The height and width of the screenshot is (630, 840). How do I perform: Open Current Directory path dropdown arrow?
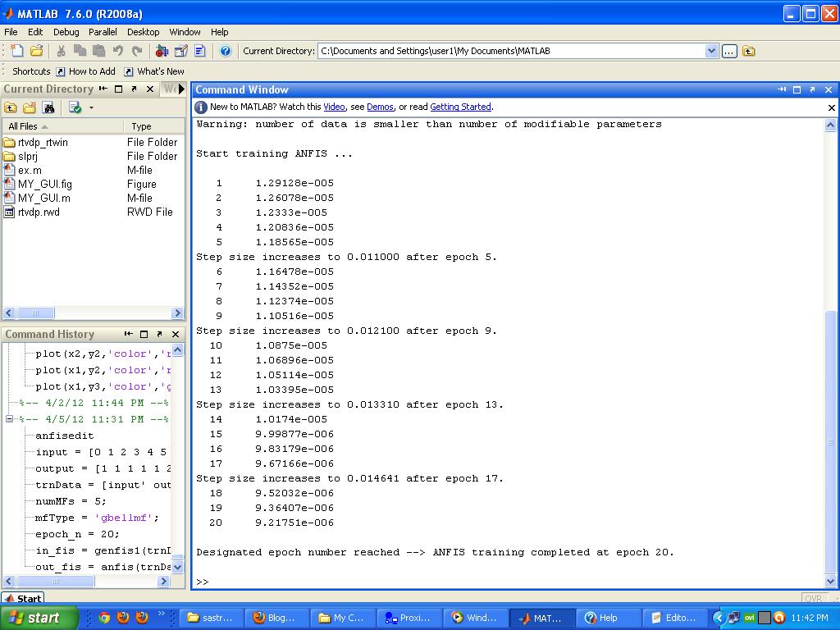pyautogui.click(x=711, y=51)
